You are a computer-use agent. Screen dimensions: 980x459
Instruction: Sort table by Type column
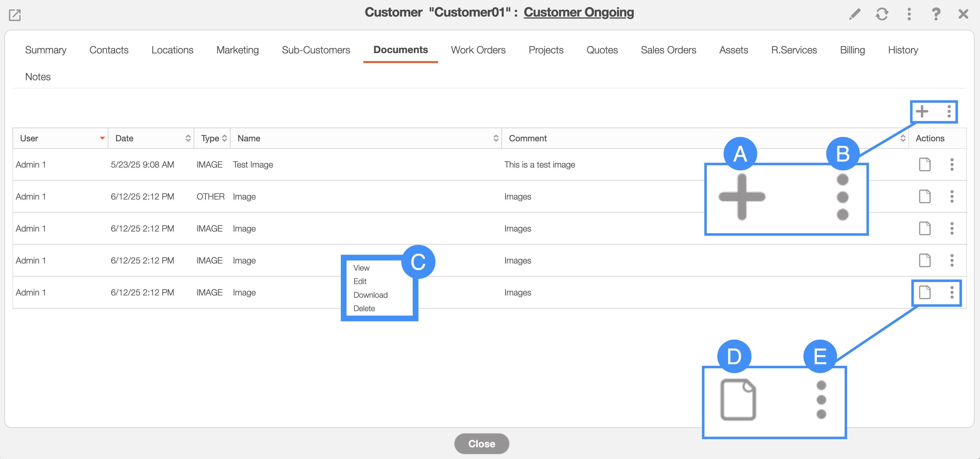[x=224, y=138]
